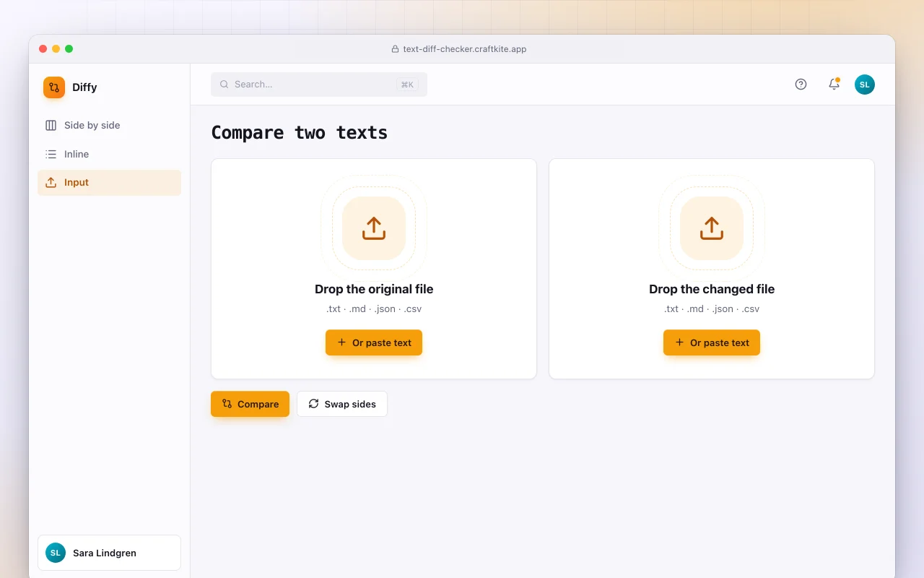Switch to the Inline view
924x578 pixels.
pos(109,154)
